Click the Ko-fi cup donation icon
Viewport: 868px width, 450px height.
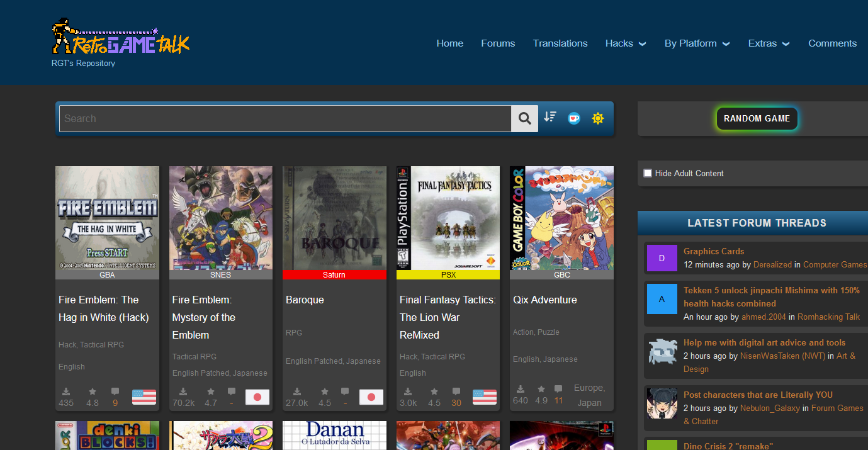[x=574, y=118]
